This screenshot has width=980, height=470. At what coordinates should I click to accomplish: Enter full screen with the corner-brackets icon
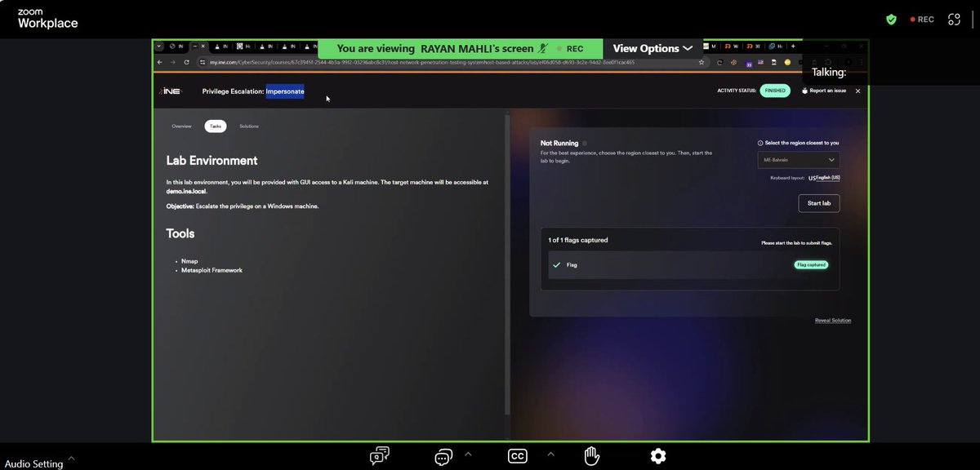pos(954,20)
